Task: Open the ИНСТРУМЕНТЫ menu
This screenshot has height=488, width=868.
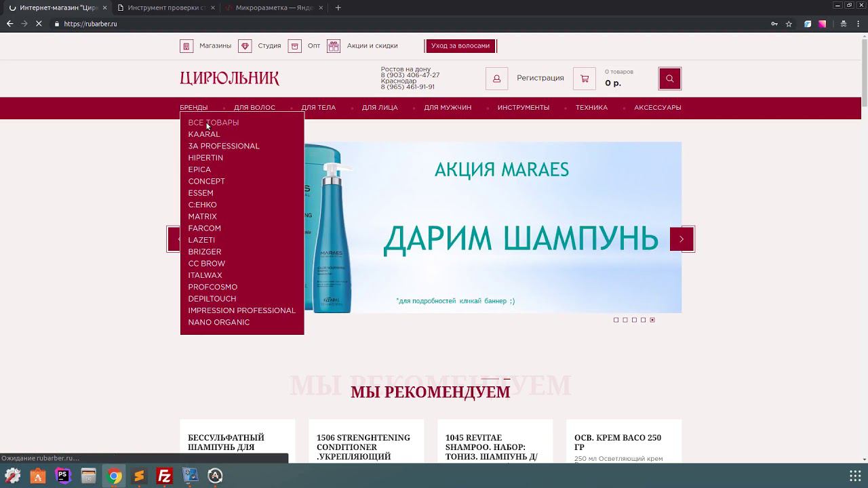Action: (x=524, y=108)
